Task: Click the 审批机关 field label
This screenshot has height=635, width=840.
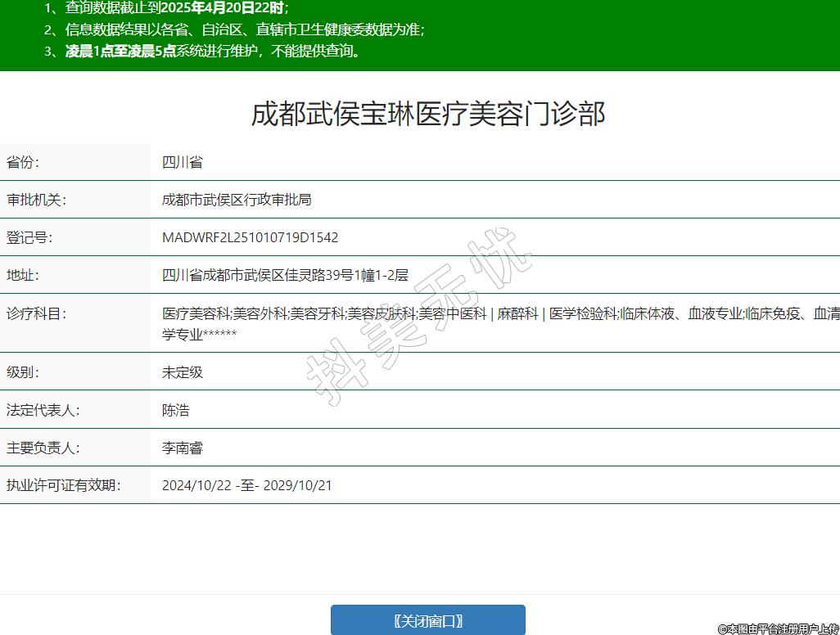Action: click(36, 200)
